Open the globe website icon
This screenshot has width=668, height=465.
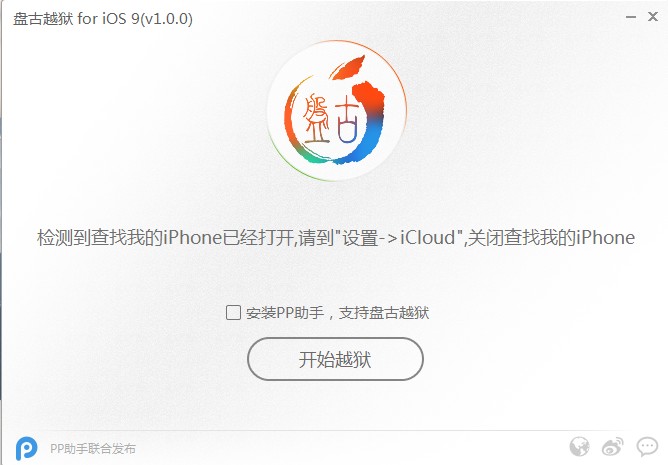[579, 447]
